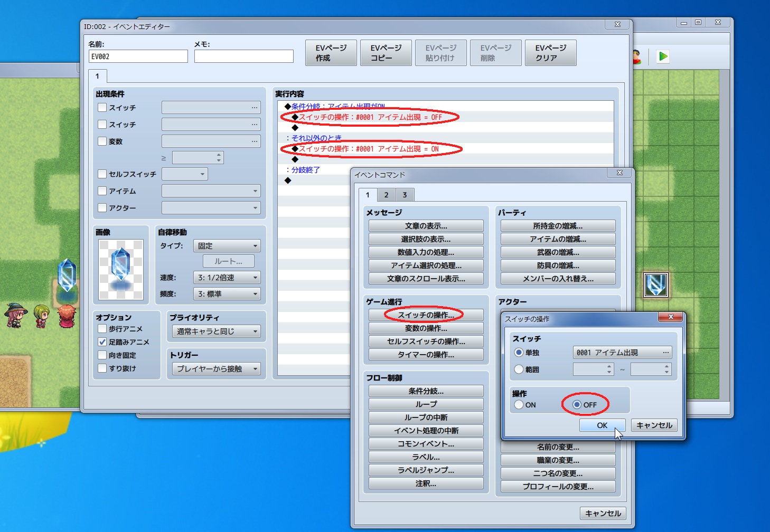Toggle the 歩行アニメ option
The height and width of the screenshot is (532, 770).
click(x=102, y=329)
